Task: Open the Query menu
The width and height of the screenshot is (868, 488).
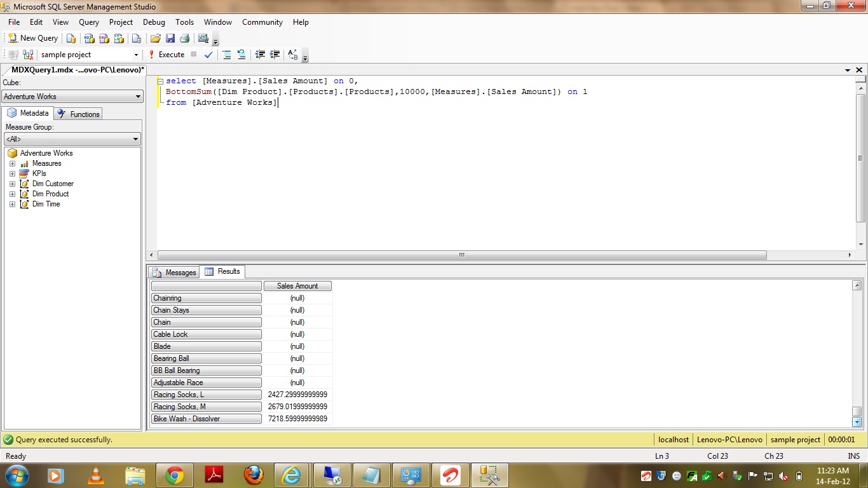Action: (x=89, y=22)
